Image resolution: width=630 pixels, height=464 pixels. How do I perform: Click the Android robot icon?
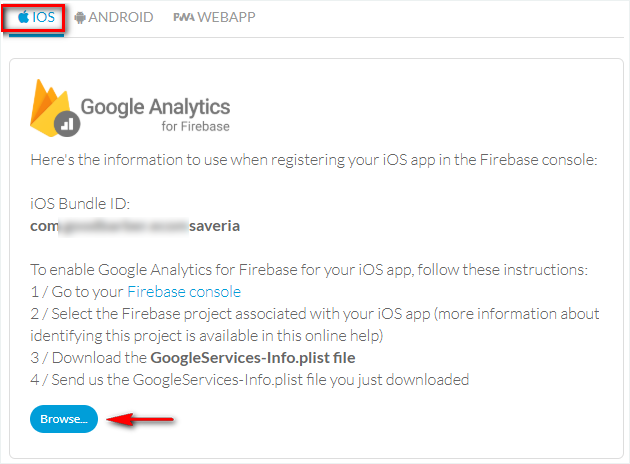pyautogui.click(x=79, y=17)
